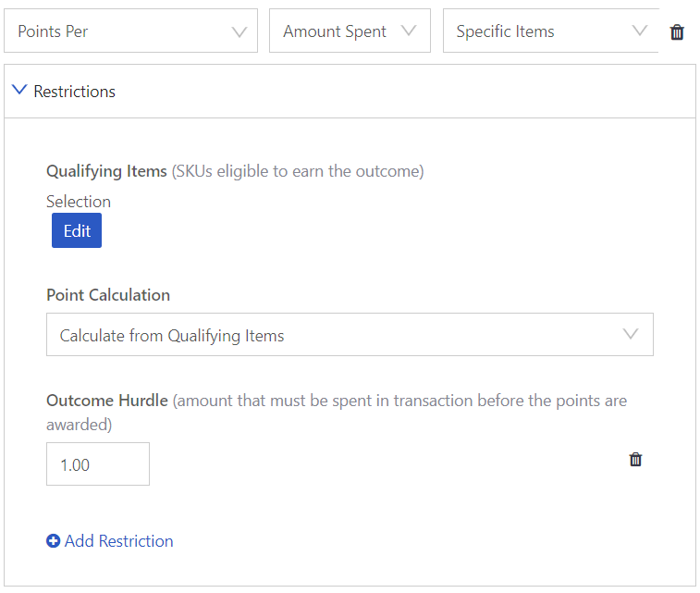Image resolution: width=700 pixels, height=593 pixels.
Task: Click the Restrictions header label
Action: 75,92
